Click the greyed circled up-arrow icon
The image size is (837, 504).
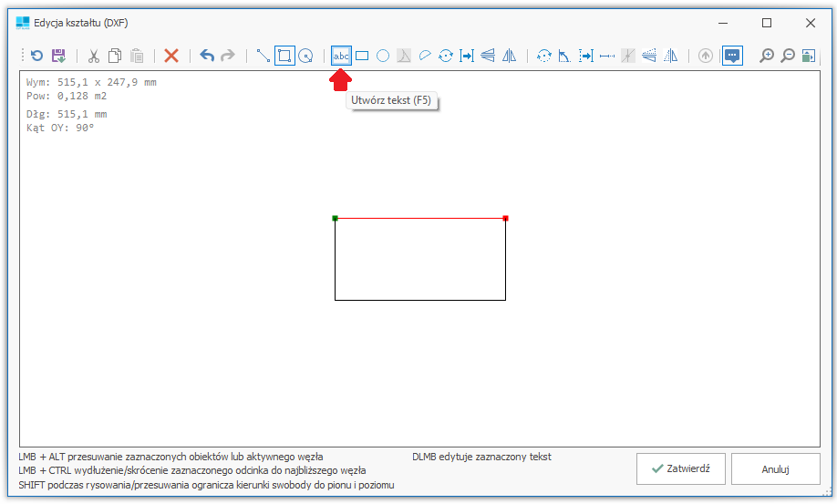tap(706, 56)
